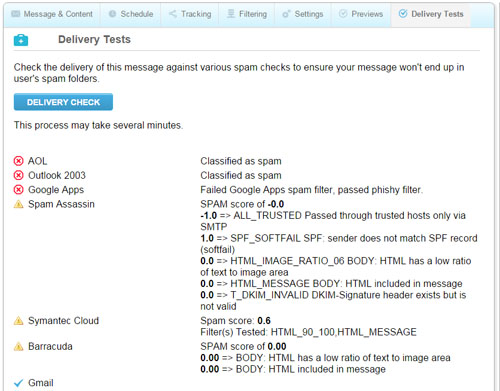This screenshot has height=391, width=500.
Task: Switch to the Schedule tab
Action: [x=131, y=14]
